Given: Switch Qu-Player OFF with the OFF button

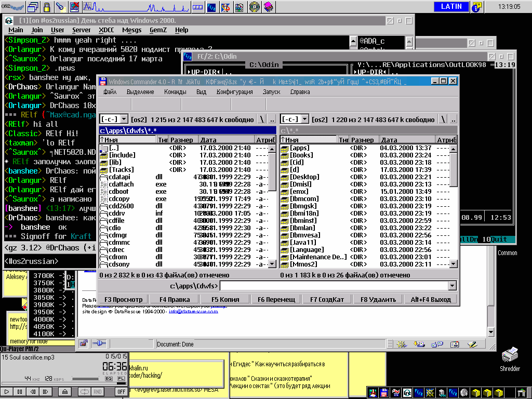Looking at the screenshot, I should click(121, 392).
